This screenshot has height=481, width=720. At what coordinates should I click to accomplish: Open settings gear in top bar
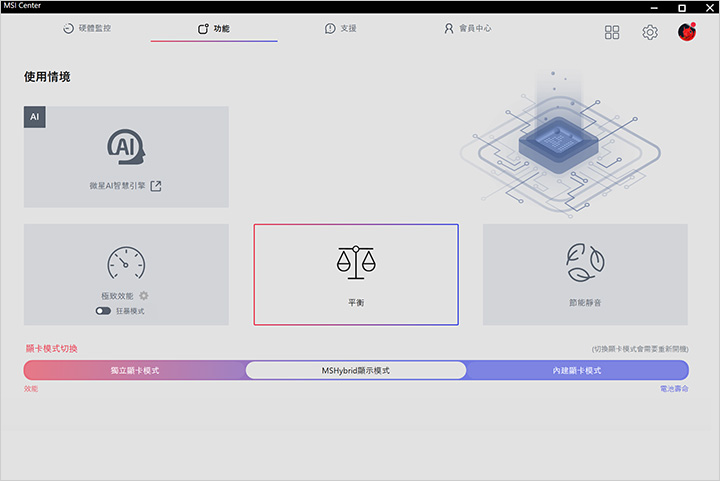650,32
